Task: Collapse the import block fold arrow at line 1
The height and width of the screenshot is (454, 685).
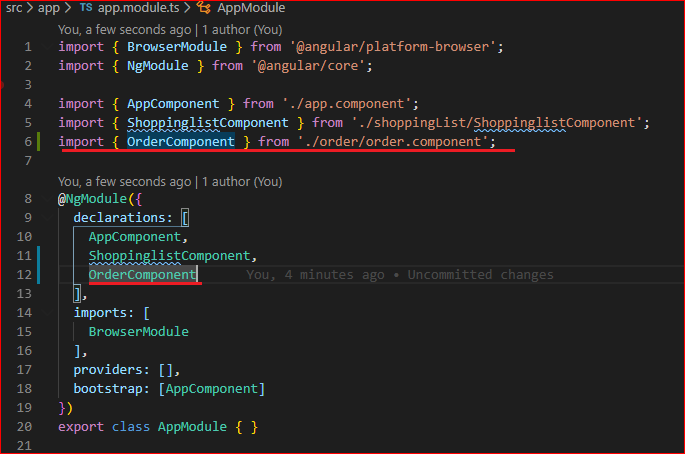Action: pyautogui.click(x=47, y=46)
